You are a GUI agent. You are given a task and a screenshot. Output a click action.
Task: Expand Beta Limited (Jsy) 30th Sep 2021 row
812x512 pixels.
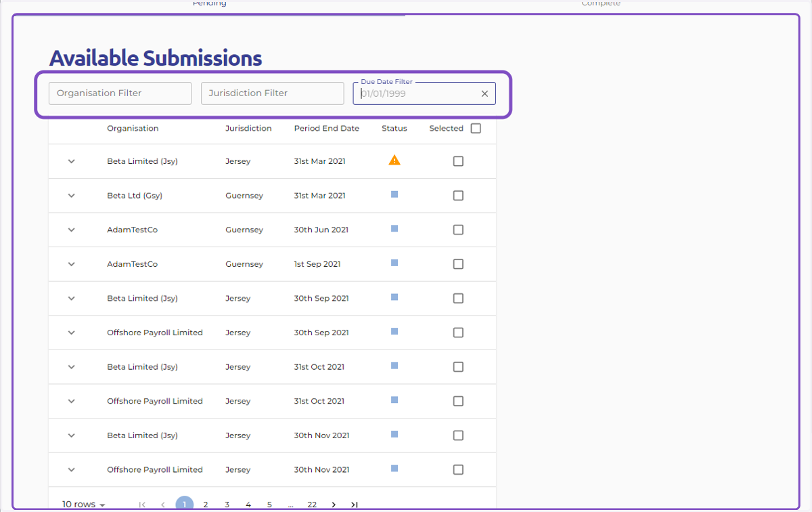tap(71, 298)
